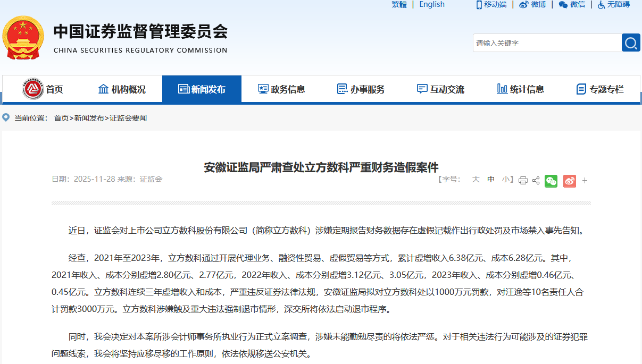Print the article using the printer icon

tap(523, 181)
